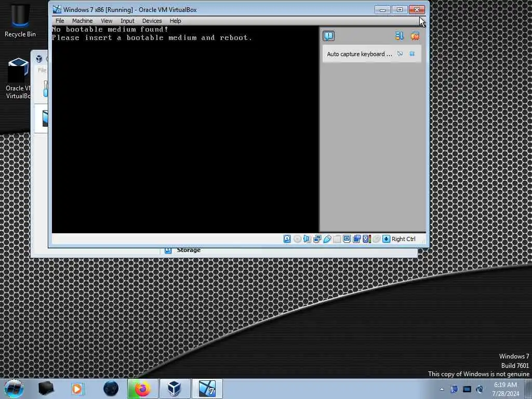The image size is (532, 399).
Task: Click the shared folders status icon
Action: (337, 239)
